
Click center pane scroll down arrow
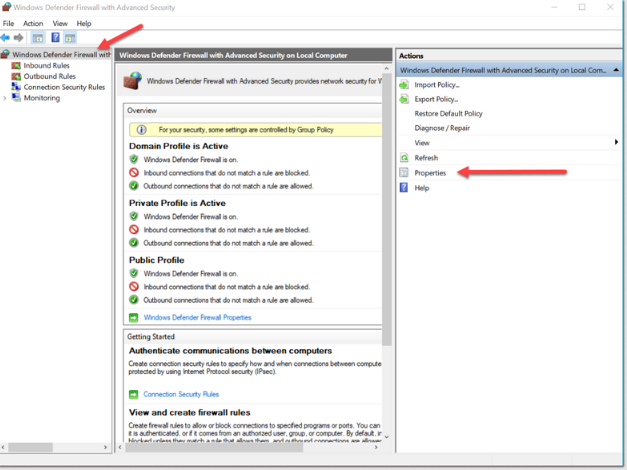pyautogui.click(x=386, y=437)
